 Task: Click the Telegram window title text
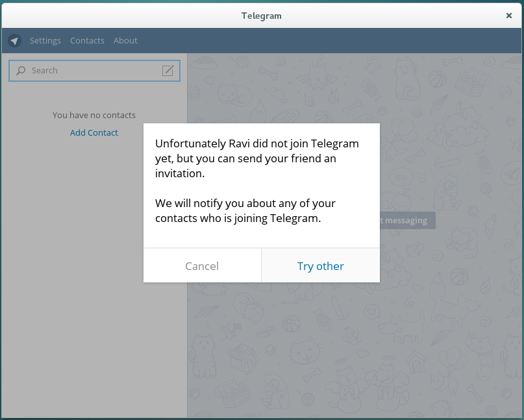pyautogui.click(x=262, y=16)
